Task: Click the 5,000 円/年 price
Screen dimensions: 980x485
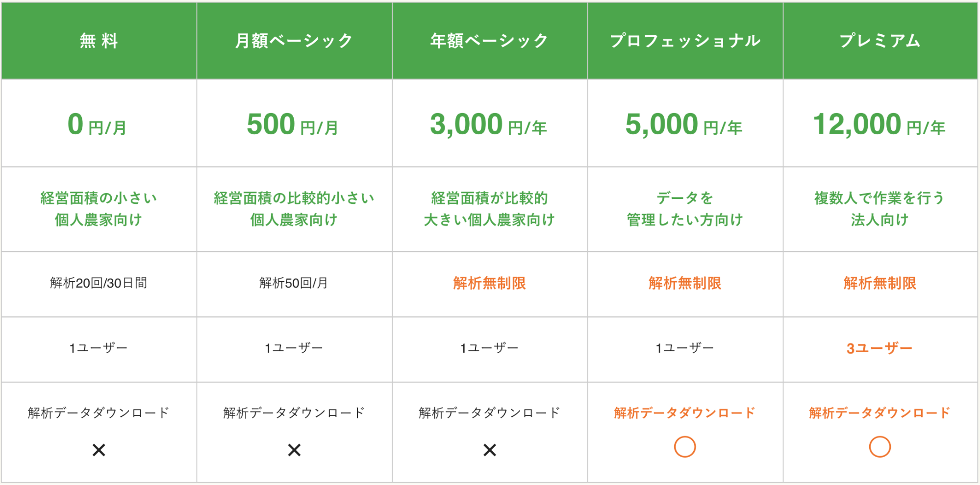Action: 684,124
